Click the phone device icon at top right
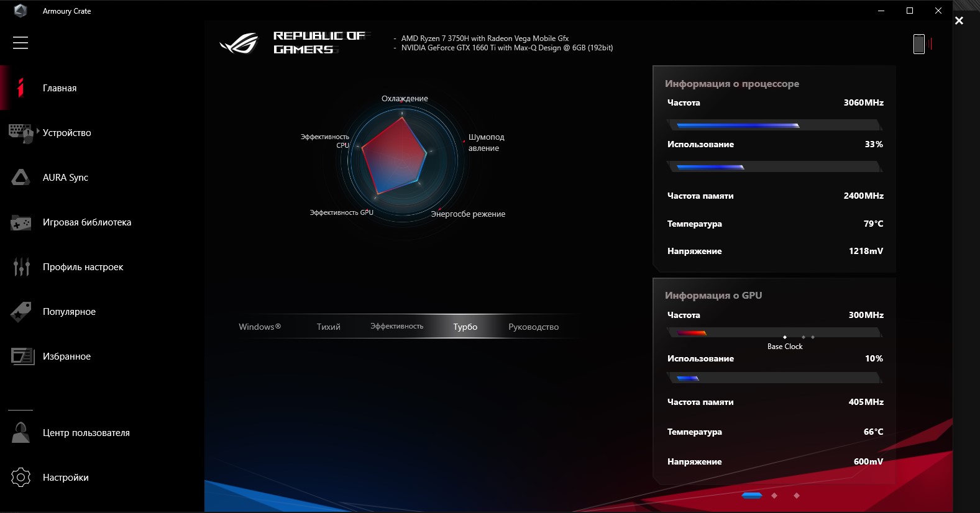 click(919, 44)
